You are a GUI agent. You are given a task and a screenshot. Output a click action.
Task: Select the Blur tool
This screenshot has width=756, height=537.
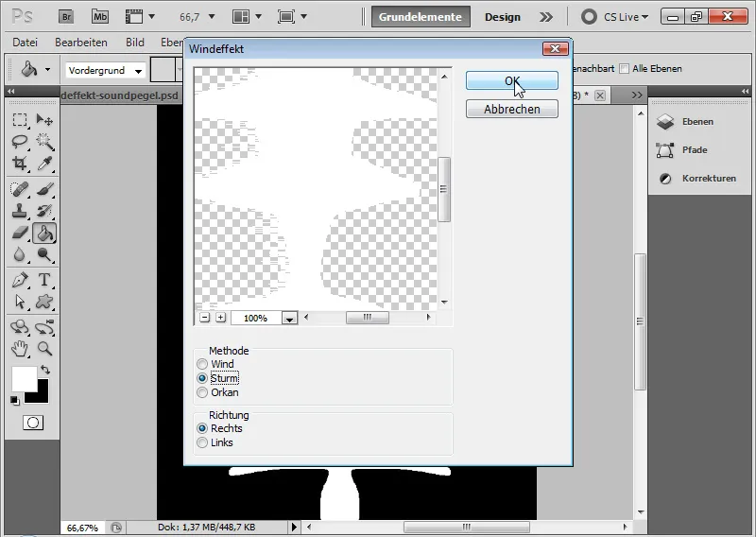point(20,254)
